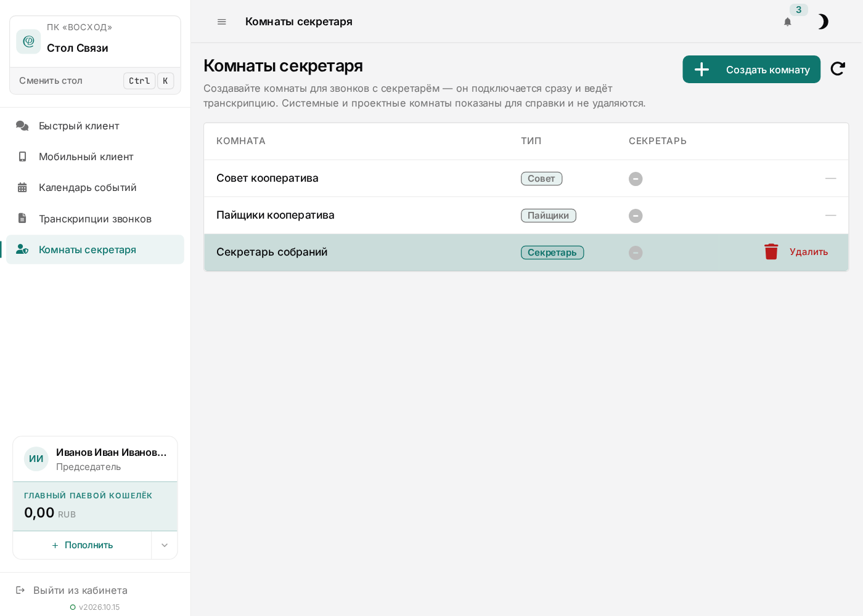The height and width of the screenshot is (616, 863).
Task: Click the ИИ user avatar
Action: coord(36,459)
